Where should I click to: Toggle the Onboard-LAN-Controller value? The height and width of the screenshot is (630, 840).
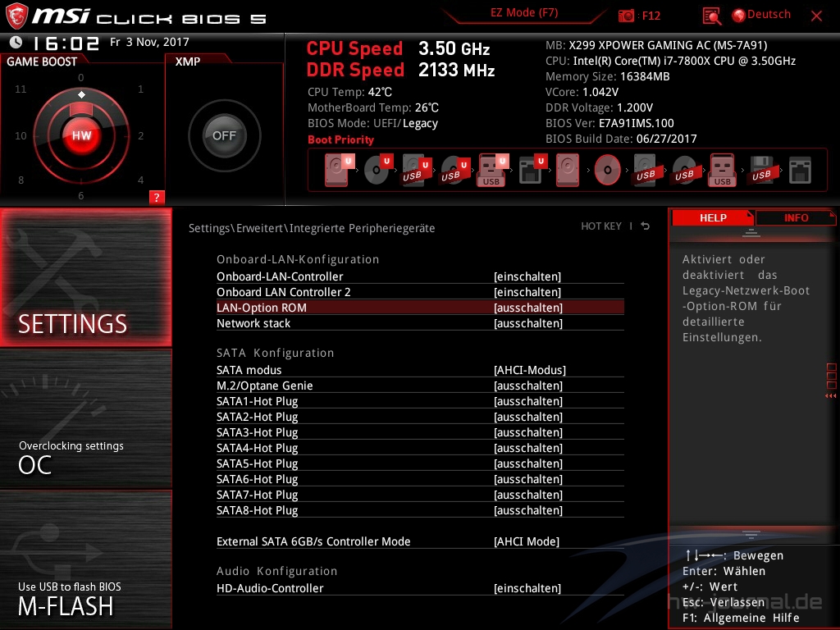pos(527,276)
